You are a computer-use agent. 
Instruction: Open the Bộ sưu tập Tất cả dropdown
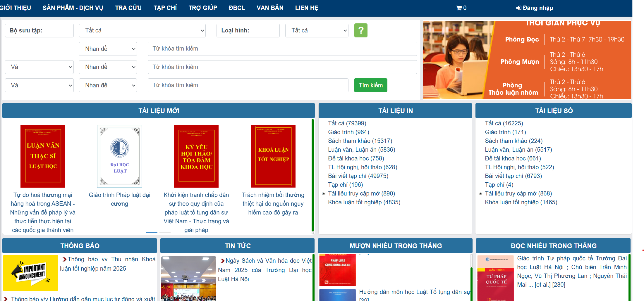click(142, 30)
